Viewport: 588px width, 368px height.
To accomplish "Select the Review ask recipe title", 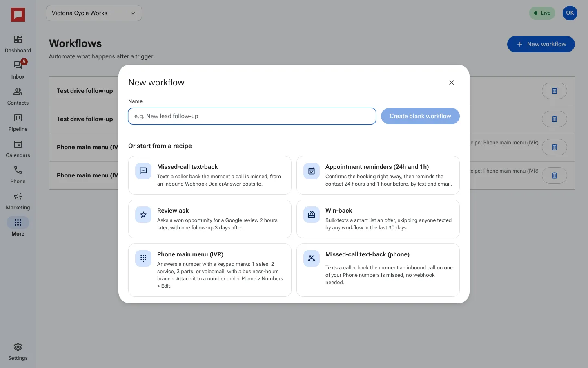I will click(x=173, y=211).
